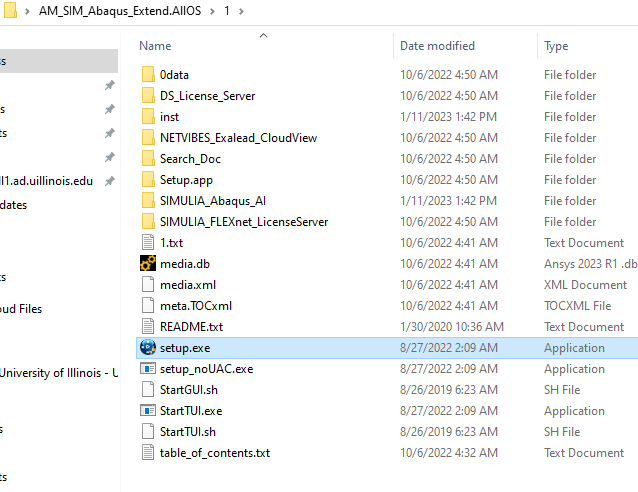Screen dimensions: 638x492
Task: Click the setup.exe globe installer icon
Action: tap(148, 348)
